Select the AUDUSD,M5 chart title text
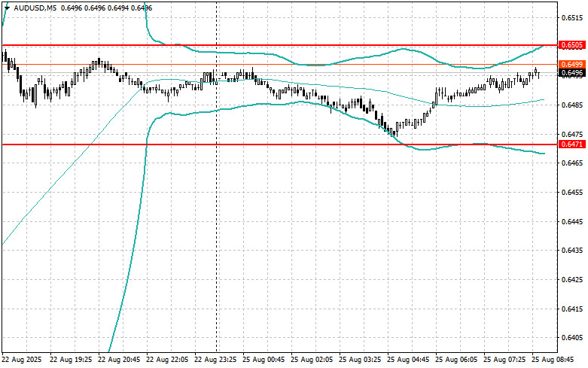This screenshot has height=368, width=588. [x=35, y=8]
